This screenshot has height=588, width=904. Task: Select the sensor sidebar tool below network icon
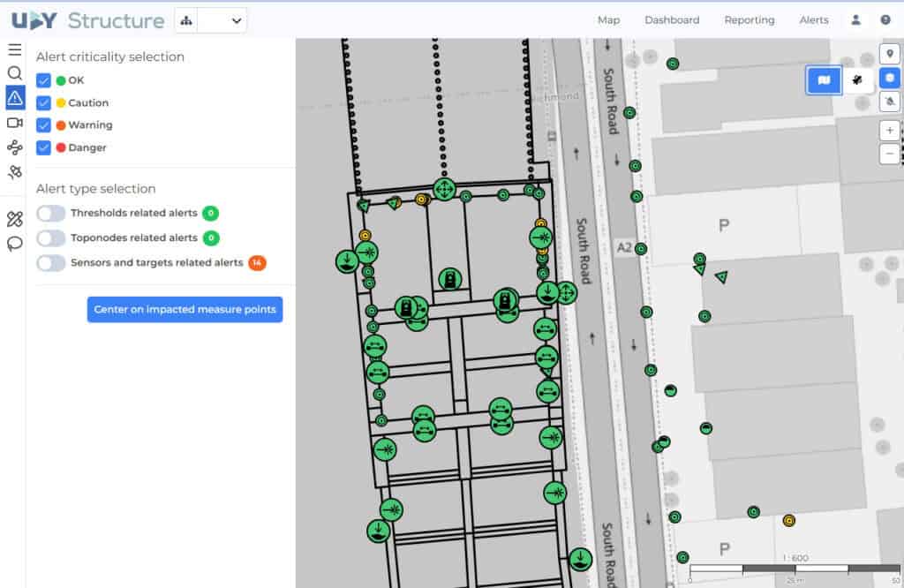[12, 172]
